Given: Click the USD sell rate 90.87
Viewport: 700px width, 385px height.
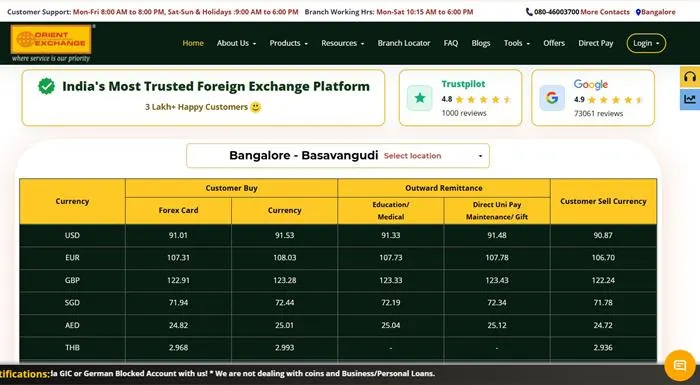Looking at the screenshot, I should [603, 235].
